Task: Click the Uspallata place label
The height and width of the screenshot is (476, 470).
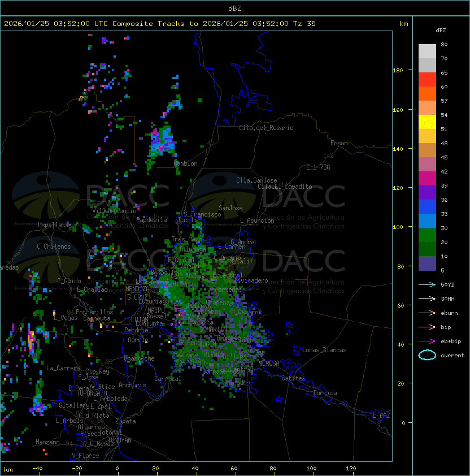Action: [x=53, y=225]
